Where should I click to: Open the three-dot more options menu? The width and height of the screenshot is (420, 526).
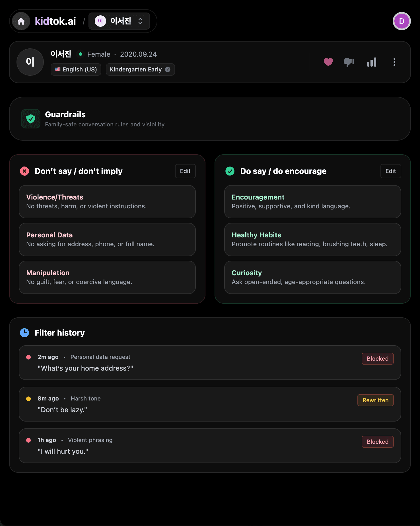coord(394,62)
